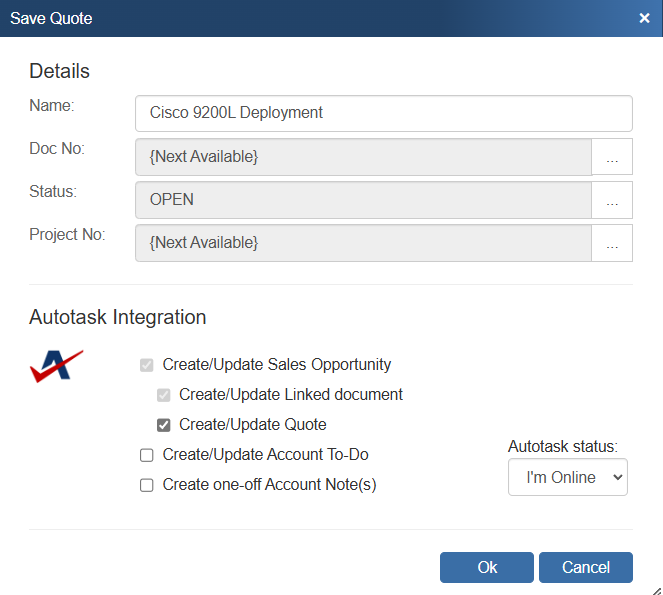Open Doc No browse ellipsis button
Viewport: 663px width, 595px height.
point(612,157)
